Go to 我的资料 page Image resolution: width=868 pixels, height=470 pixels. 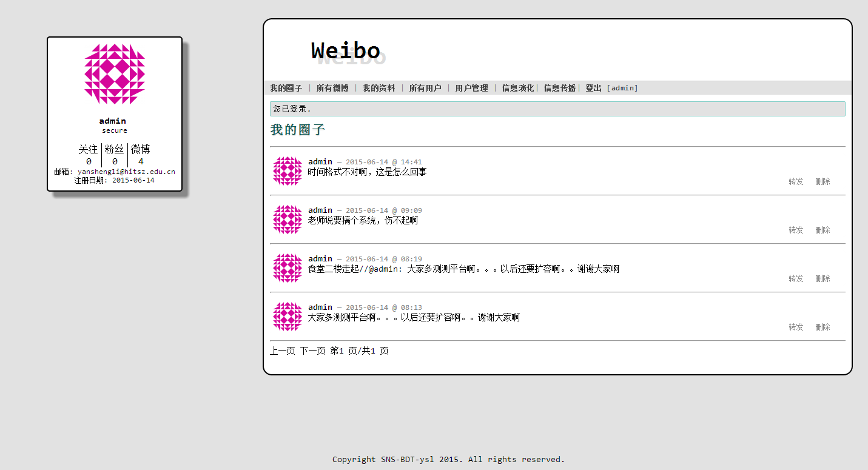[x=379, y=88]
